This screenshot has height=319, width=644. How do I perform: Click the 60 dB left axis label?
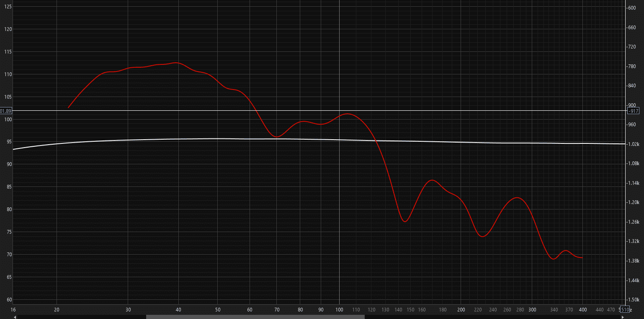click(9, 299)
